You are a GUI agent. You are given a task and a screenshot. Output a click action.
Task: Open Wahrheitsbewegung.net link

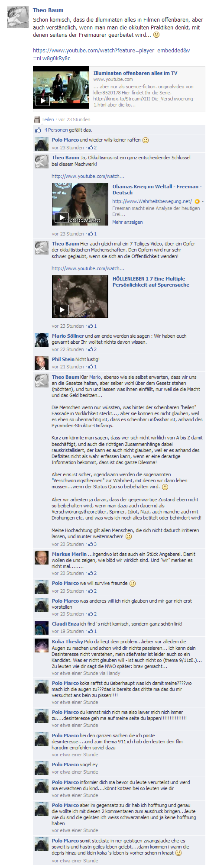click(152, 201)
